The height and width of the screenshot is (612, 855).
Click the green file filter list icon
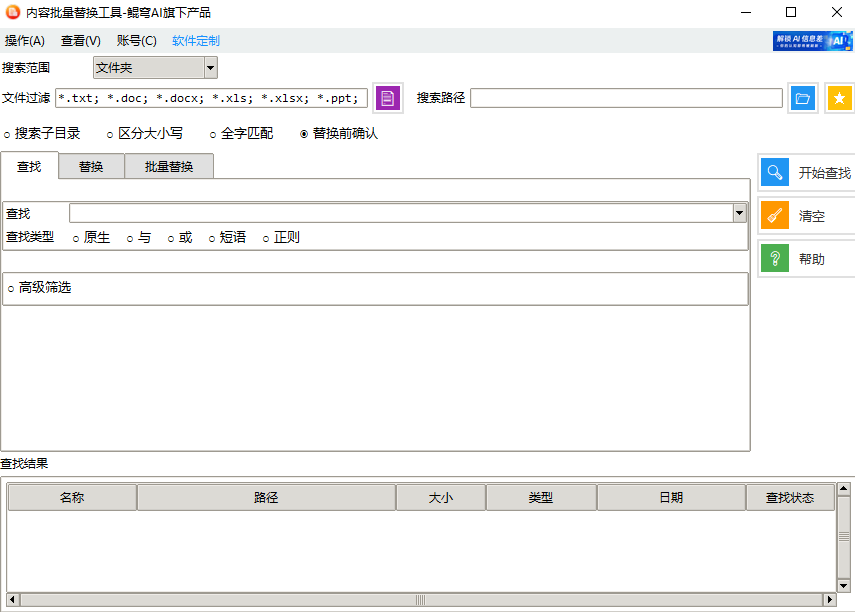click(388, 97)
